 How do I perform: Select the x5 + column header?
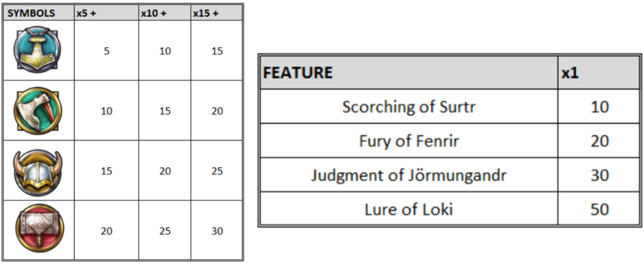point(87,13)
